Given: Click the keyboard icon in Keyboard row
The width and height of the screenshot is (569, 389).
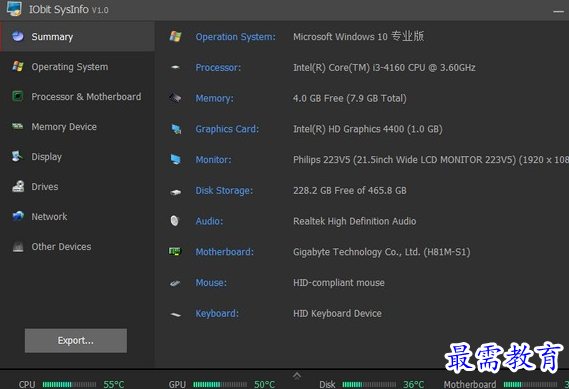Looking at the screenshot, I should [x=176, y=314].
